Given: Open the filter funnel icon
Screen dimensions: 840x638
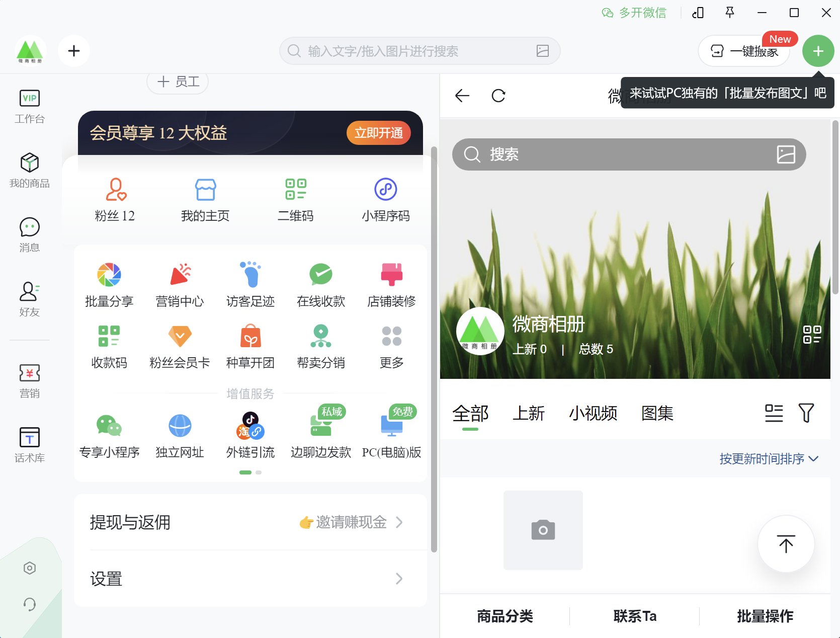Looking at the screenshot, I should point(806,414).
